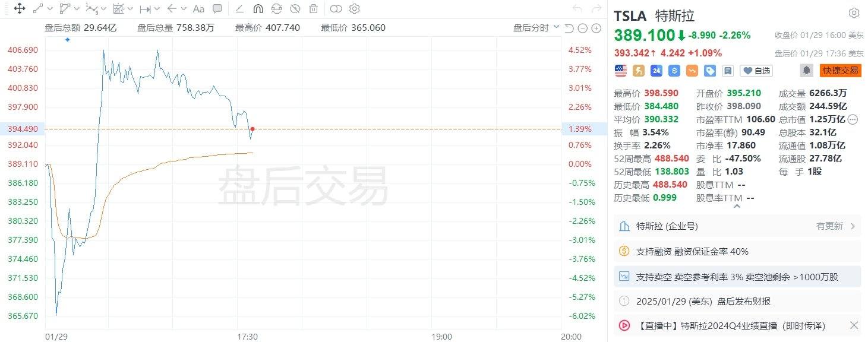Toggle the magnet snap mode

click(258, 9)
